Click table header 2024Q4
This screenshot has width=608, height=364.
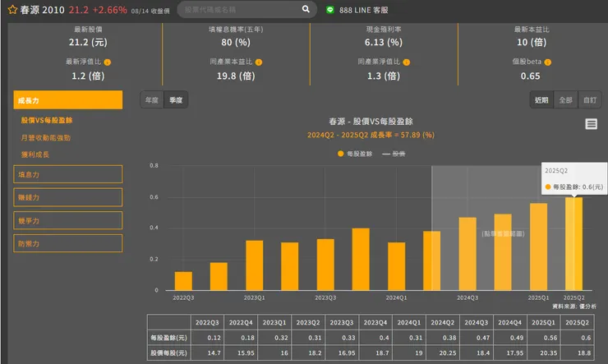click(x=509, y=323)
